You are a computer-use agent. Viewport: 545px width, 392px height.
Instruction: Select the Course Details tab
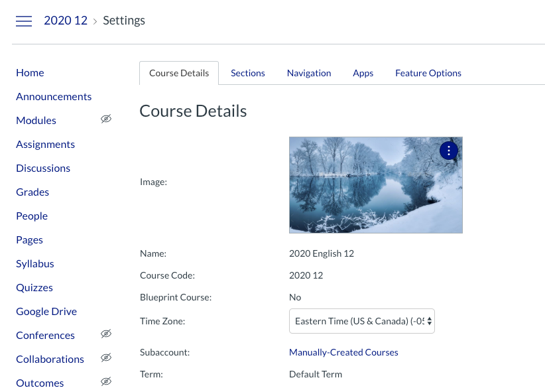(x=179, y=73)
